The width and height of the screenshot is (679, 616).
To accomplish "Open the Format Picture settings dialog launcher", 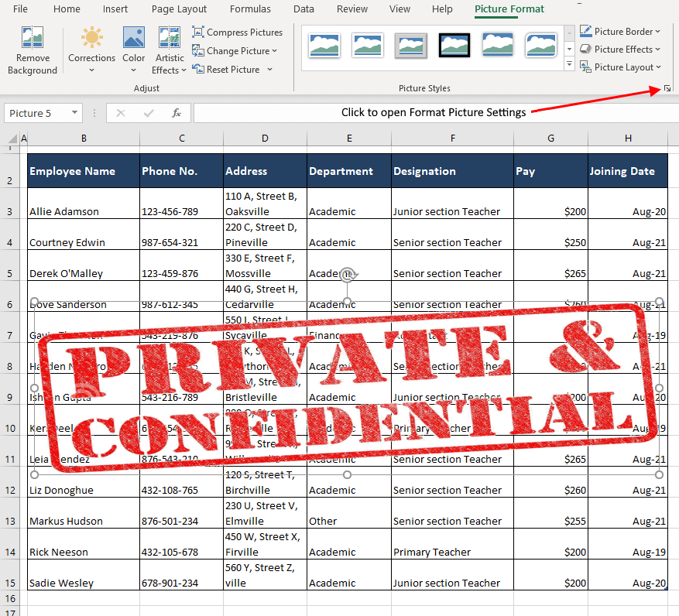I will point(667,88).
